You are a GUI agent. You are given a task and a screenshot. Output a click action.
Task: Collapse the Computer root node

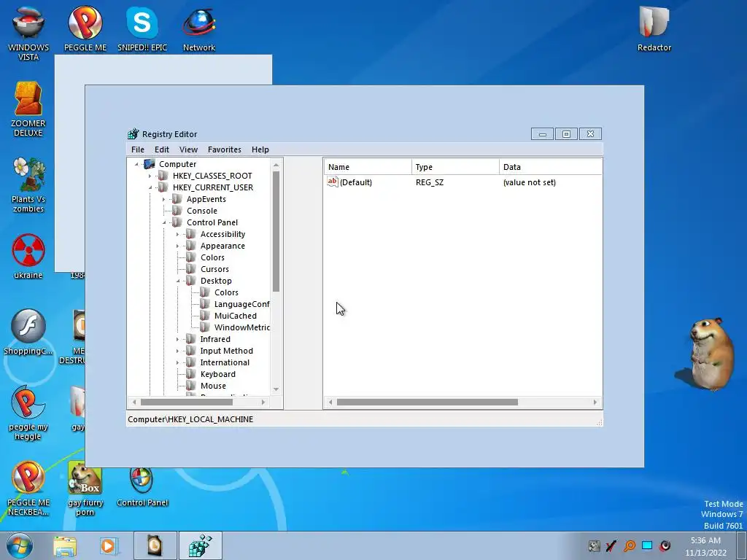[136, 164]
